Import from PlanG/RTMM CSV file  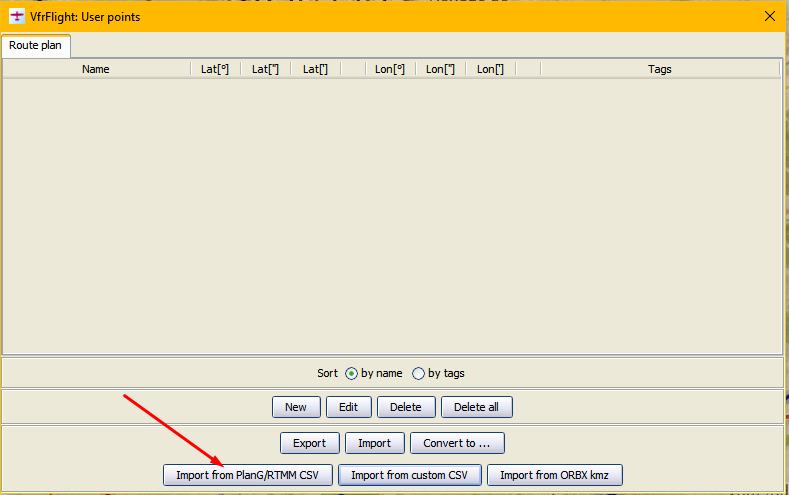(247, 475)
